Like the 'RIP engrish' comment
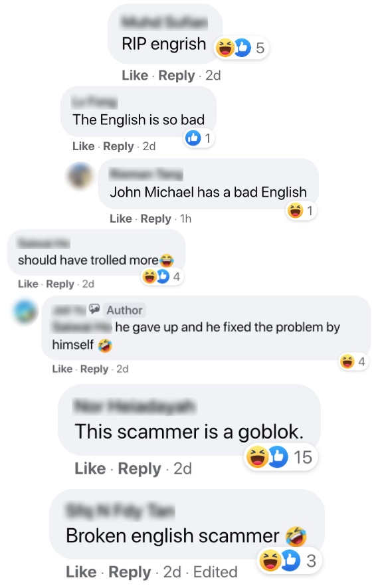Screen dimensions: 378x588 pos(135,75)
